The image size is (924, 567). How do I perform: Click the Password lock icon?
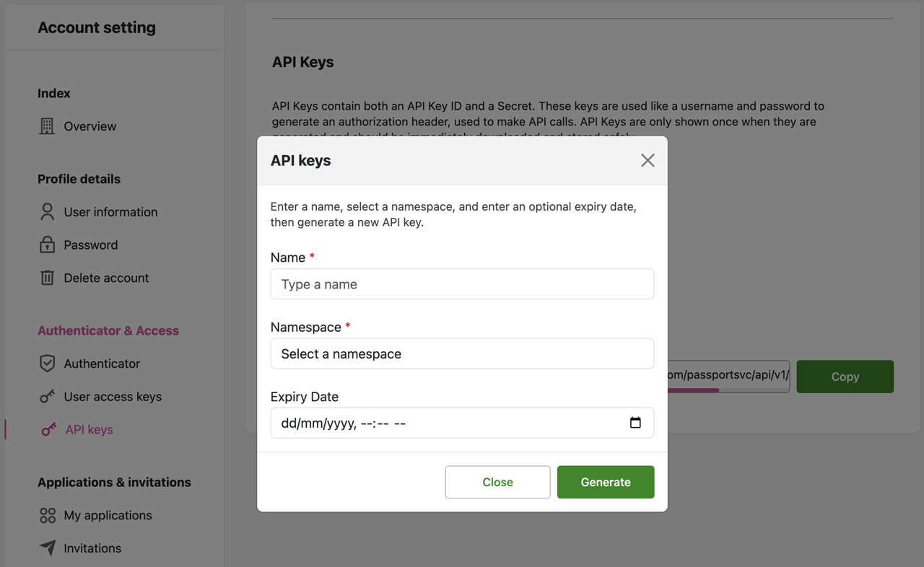(x=47, y=245)
